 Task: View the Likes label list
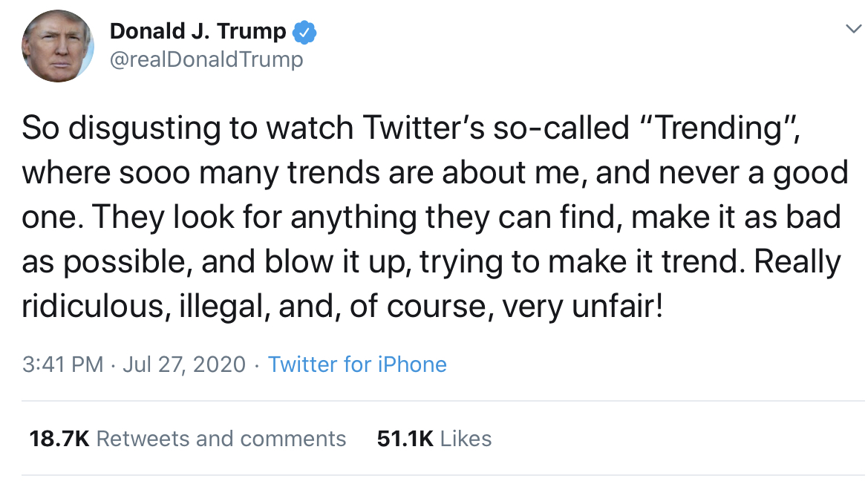tap(466, 438)
